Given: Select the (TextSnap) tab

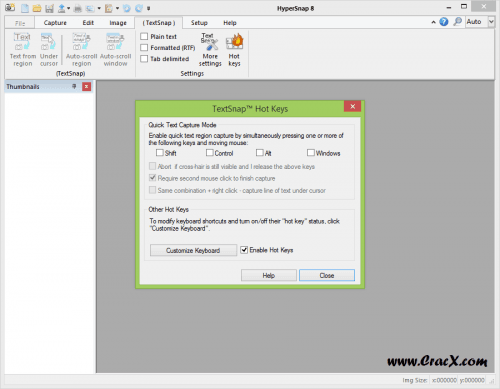Looking at the screenshot, I should click(159, 23).
